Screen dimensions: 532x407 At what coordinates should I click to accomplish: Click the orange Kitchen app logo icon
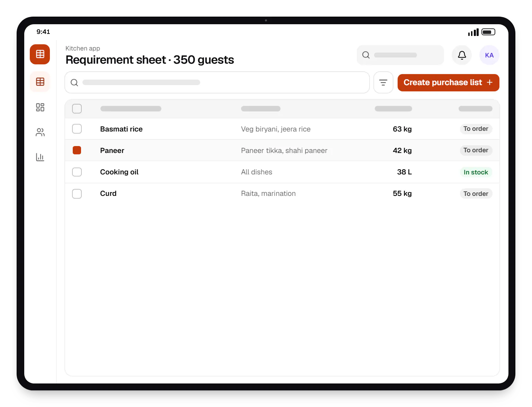pos(40,54)
